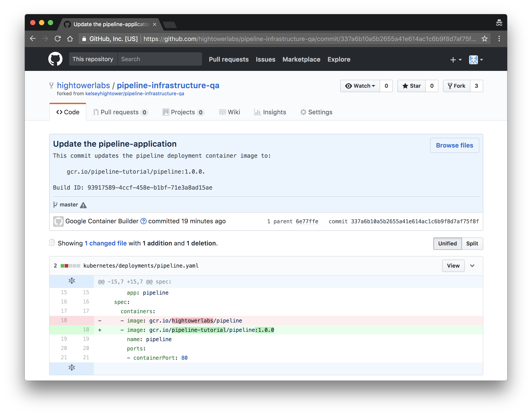Open the repository Pull requests tab
Viewport: 532px width, 416px height.
coord(120,112)
